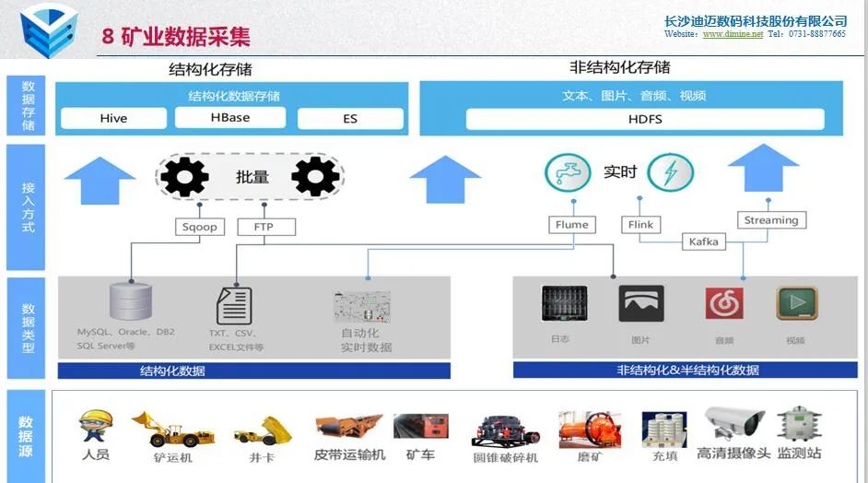Select the Sqoop label box
Viewport: 868px width, 483px height.
pos(200,227)
